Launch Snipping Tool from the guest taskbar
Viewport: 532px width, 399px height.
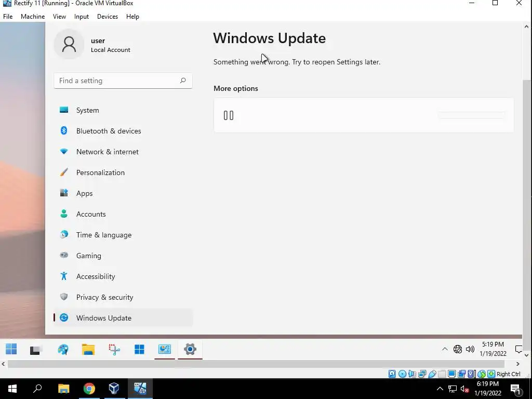tap(114, 350)
